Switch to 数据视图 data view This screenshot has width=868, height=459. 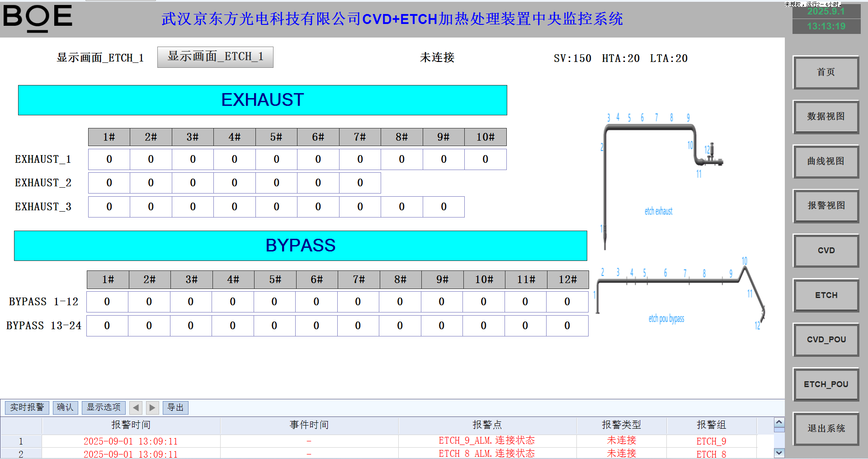pyautogui.click(x=826, y=117)
